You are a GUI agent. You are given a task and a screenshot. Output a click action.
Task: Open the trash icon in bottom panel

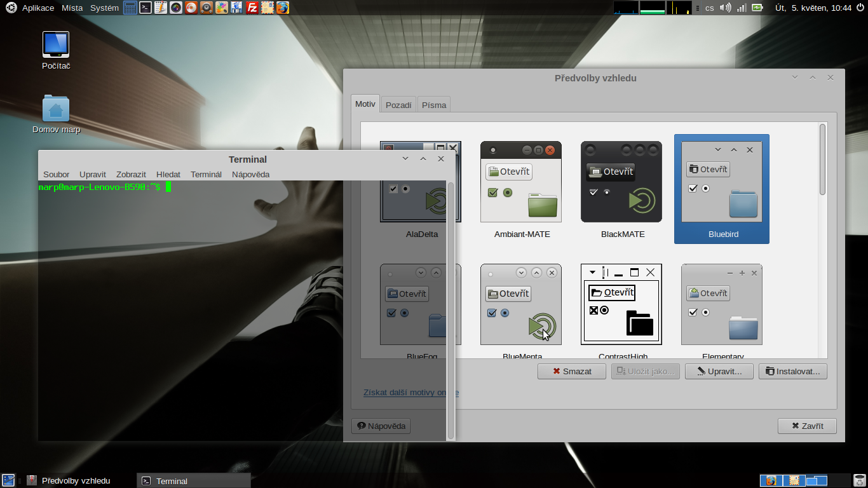(859, 480)
